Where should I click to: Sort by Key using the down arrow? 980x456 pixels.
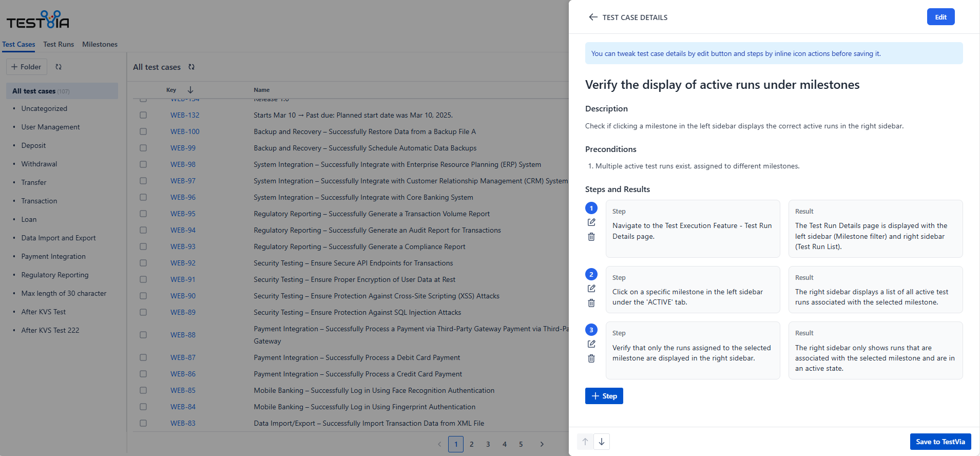[x=190, y=90]
